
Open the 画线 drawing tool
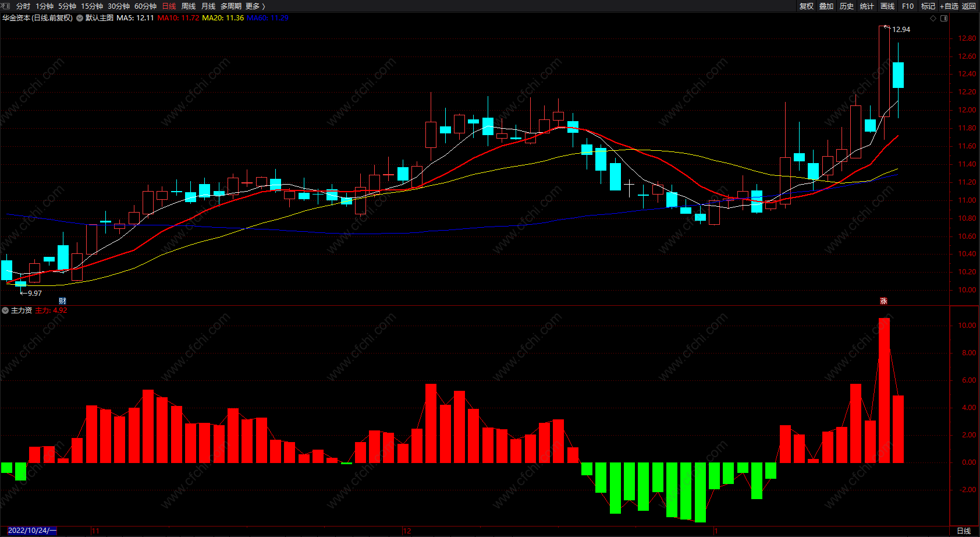coord(887,6)
